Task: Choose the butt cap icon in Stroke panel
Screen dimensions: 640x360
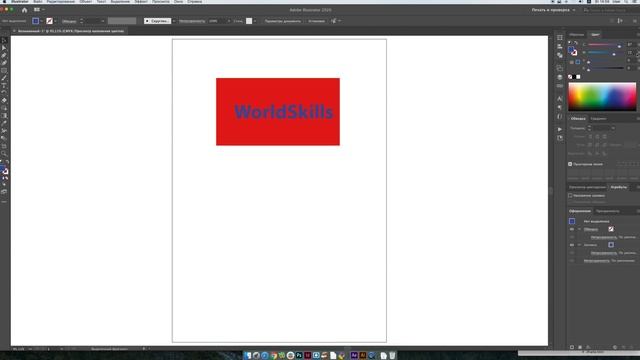Action: 590,136
